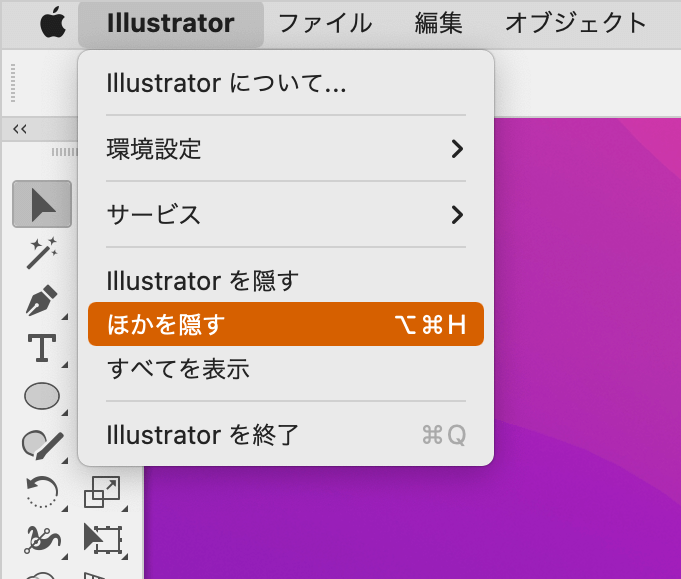Screen dimensions: 681x579
Task: Select the Selection arrow tool
Action: coord(42,204)
